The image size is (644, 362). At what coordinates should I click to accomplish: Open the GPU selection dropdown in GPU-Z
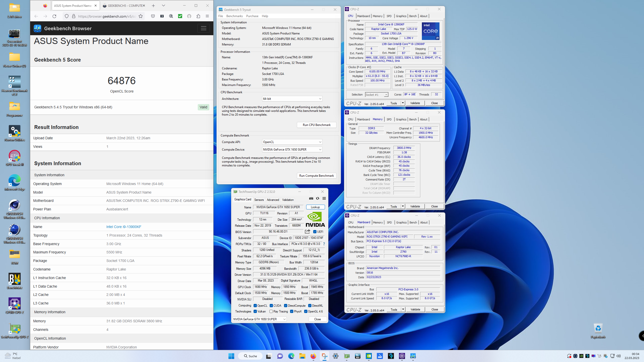click(x=259, y=319)
